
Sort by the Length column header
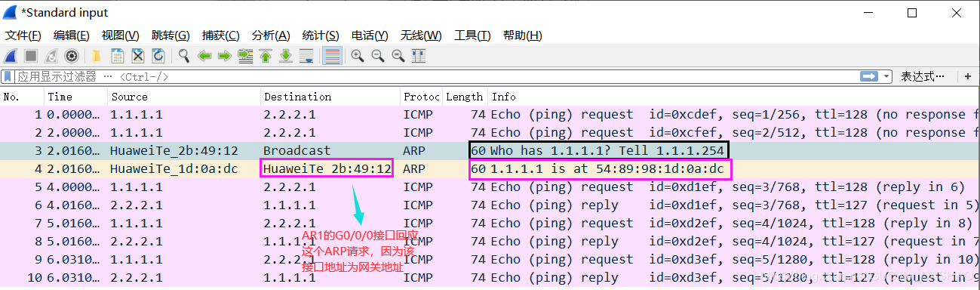tap(465, 97)
